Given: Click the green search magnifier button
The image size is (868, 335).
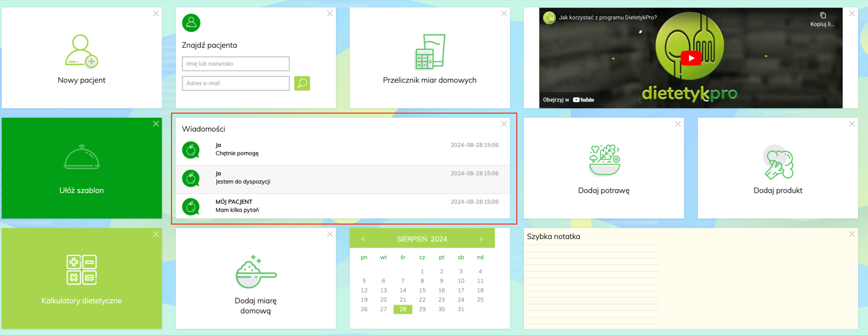Looking at the screenshot, I should (302, 83).
